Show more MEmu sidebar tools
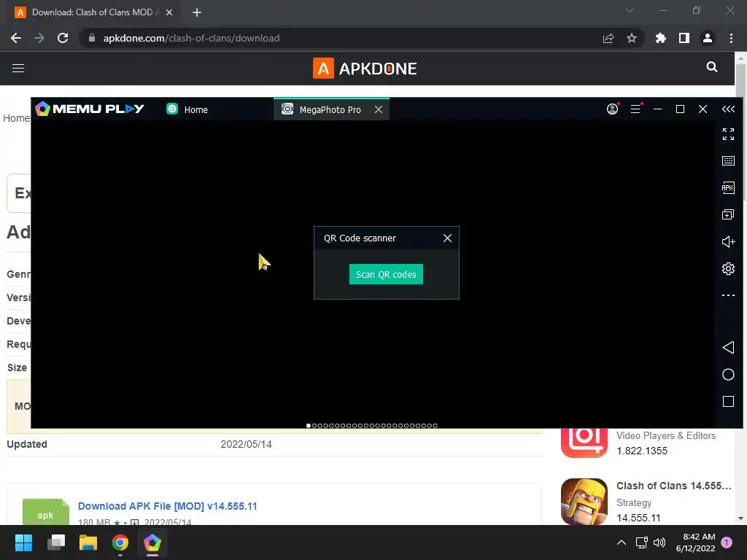This screenshot has width=747, height=560. point(728,295)
